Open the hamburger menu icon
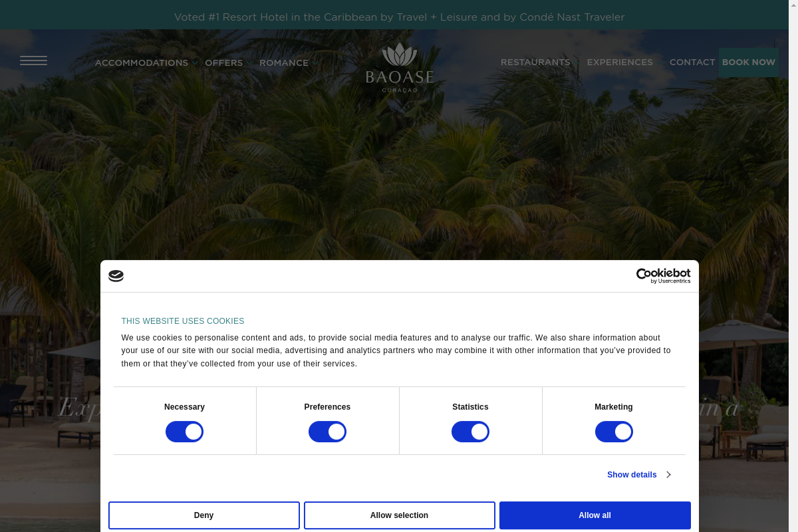Viewport: 798px width, 532px height. point(33,61)
